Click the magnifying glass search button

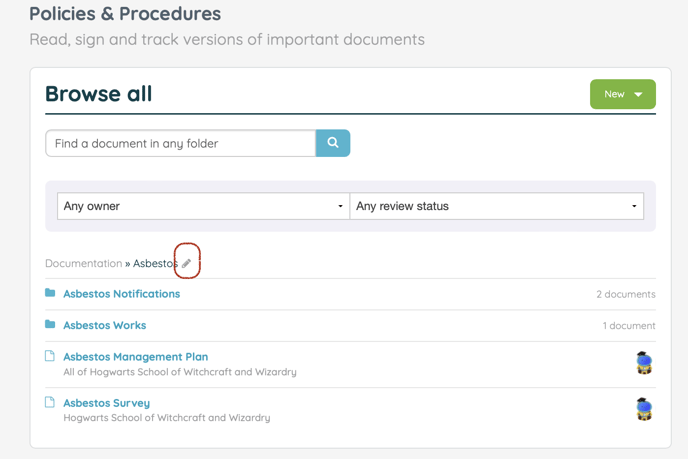[333, 143]
